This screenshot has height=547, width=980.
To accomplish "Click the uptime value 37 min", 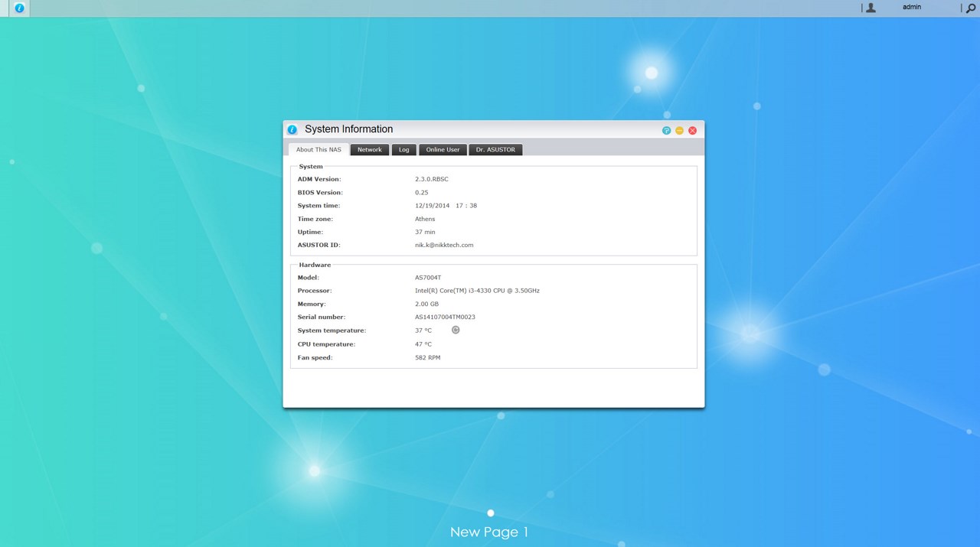I will [x=425, y=232].
